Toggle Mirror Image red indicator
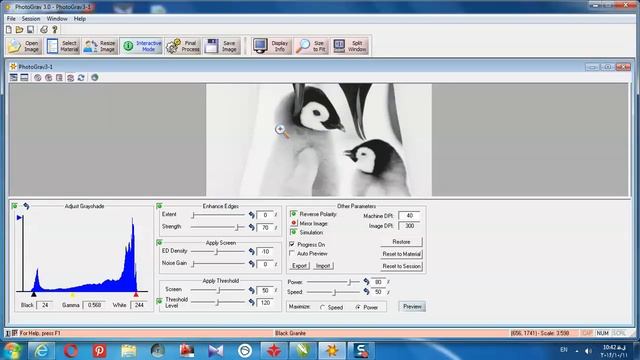The image size is (640, 360). pos(293,223)
